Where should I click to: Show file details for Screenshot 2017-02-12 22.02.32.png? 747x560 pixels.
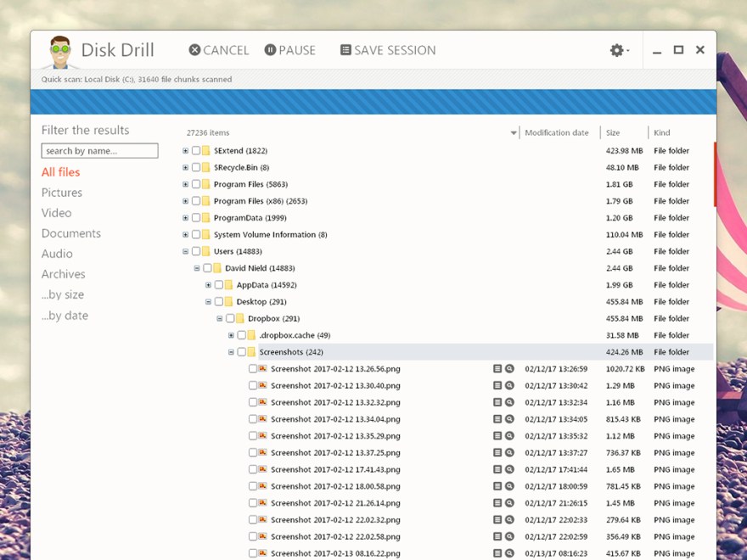tap(497, 519)
